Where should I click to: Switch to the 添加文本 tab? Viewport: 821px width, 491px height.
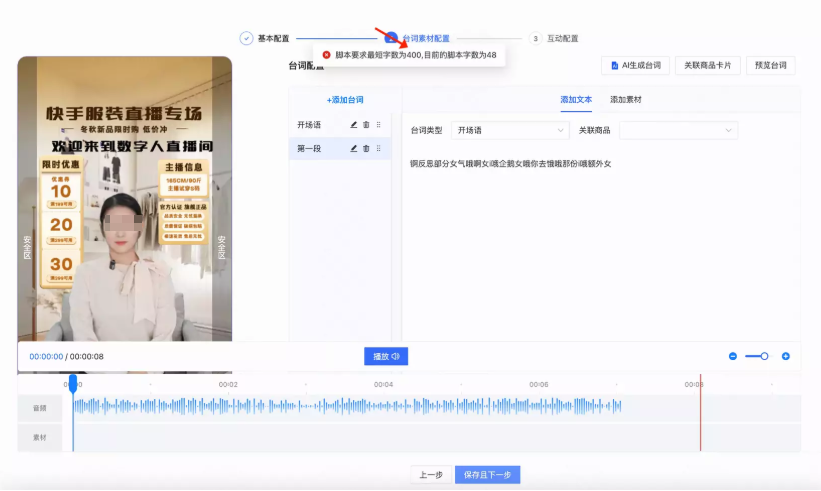(x=576, y=99)
